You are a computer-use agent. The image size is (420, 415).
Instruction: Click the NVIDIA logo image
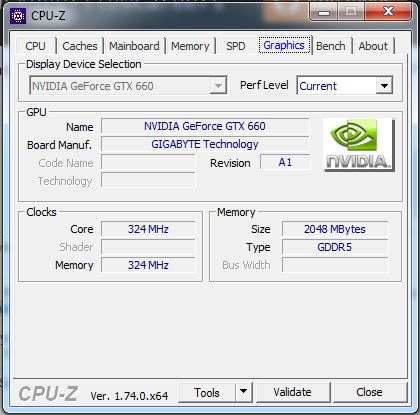(359, 145)
